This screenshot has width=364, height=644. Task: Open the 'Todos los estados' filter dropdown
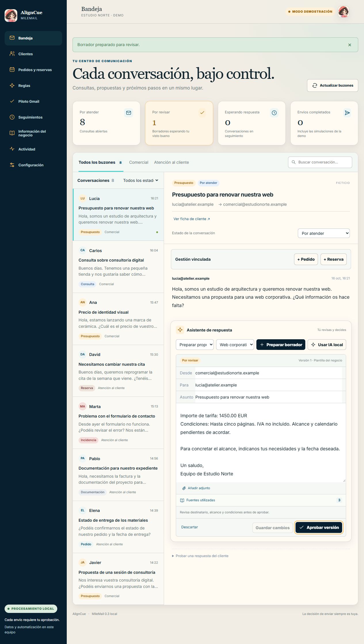coord(141,180)
